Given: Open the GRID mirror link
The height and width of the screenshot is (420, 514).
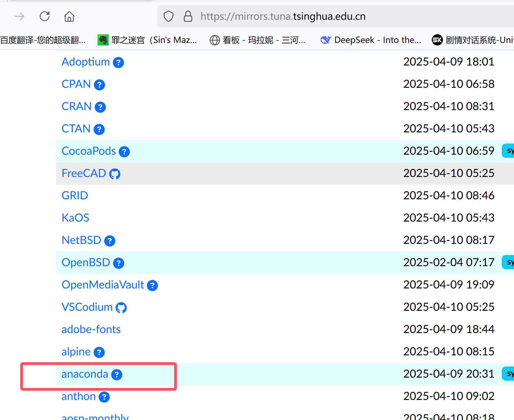Looking at the screenshot, I should [75, 195].
